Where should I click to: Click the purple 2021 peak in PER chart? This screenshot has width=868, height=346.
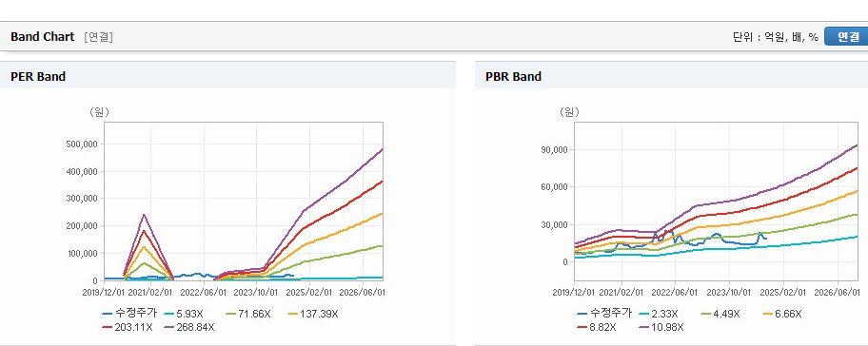coord(144,215)
